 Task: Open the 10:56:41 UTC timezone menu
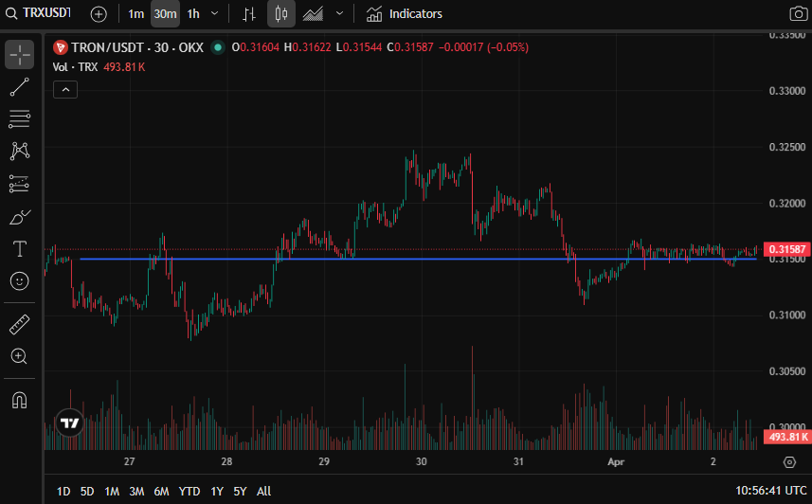(770, 491)
